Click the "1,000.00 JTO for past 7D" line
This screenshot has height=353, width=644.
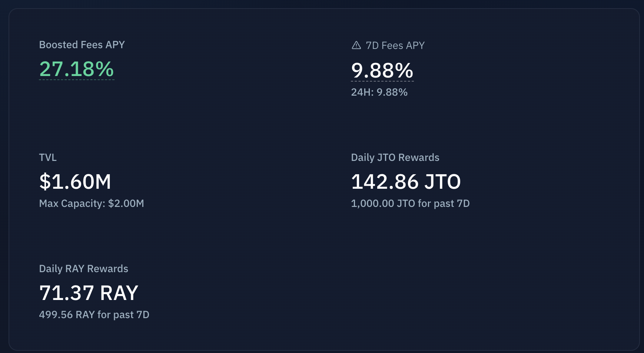410,204
